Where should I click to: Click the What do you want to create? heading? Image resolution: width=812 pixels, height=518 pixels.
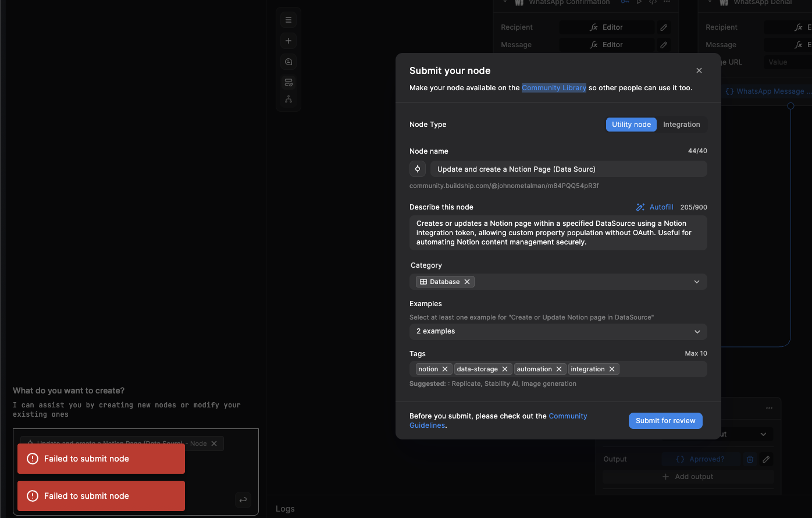pyautogui.click(x=69, y=391)
